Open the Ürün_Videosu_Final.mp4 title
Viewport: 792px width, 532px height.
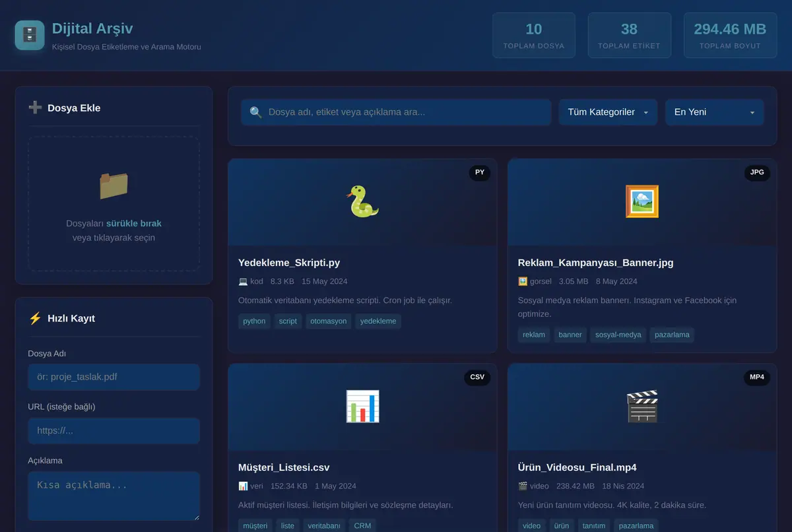[x=577, y=468]
